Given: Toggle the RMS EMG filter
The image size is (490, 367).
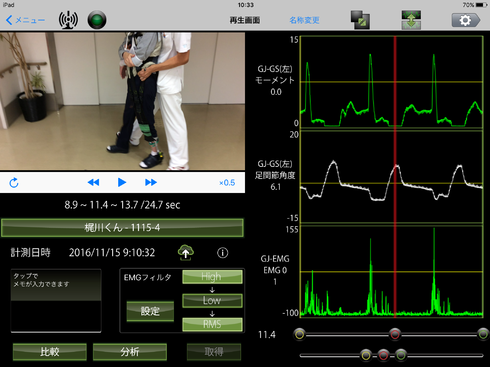Looking at the screenshot, I should pos(212,324).
